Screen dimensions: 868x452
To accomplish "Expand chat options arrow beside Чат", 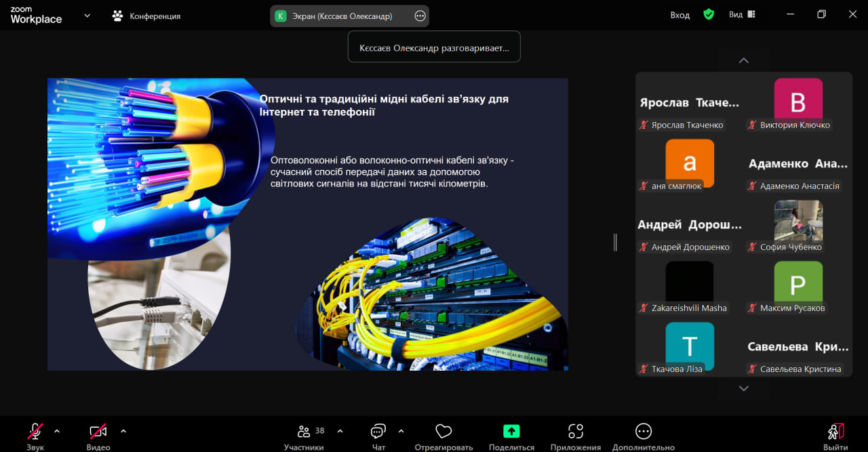I will tap(401, 431).
